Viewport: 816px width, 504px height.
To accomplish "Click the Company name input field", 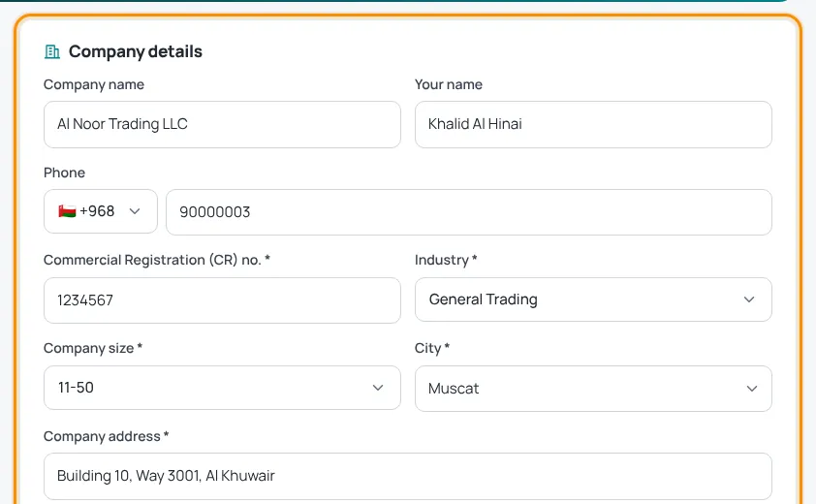I will point(222,124).
